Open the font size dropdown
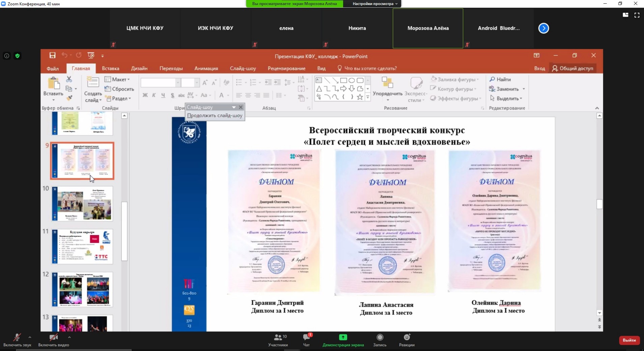This screenshot has width=644, height=351. [x=196, y=82]
